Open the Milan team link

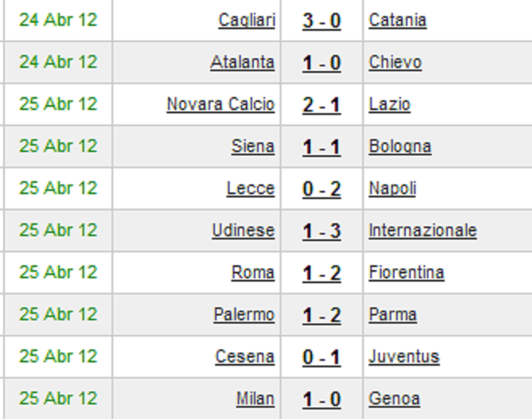click(255, 400)
